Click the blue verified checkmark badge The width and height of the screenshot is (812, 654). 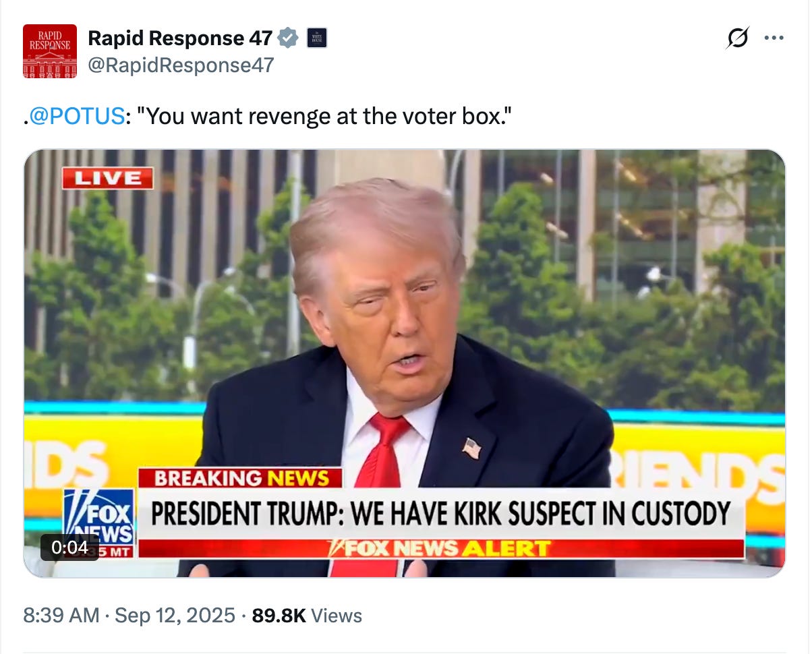289,38
